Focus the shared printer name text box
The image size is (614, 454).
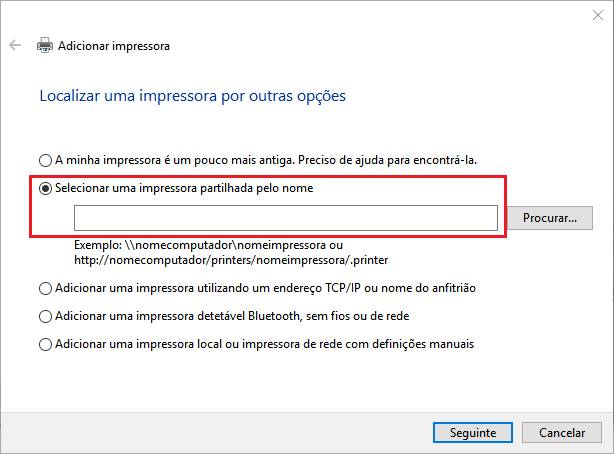click(x=286, y=218)
